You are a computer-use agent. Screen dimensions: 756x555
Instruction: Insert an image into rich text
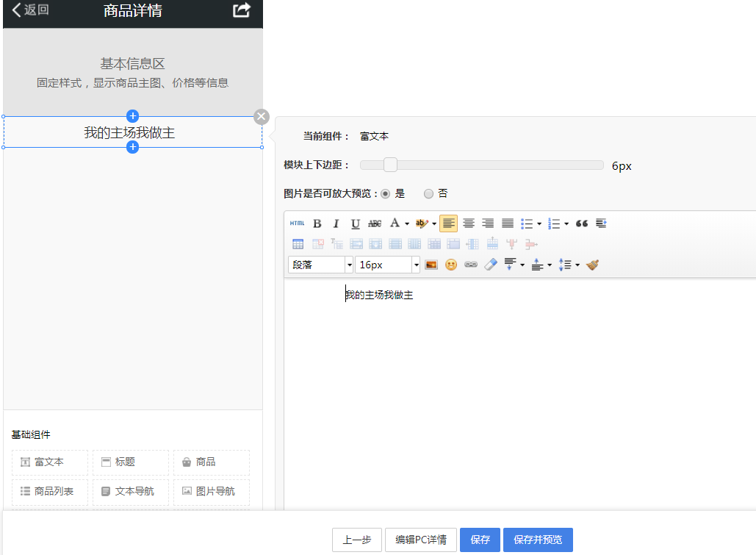pyautogui.click(x=431, y=265)
